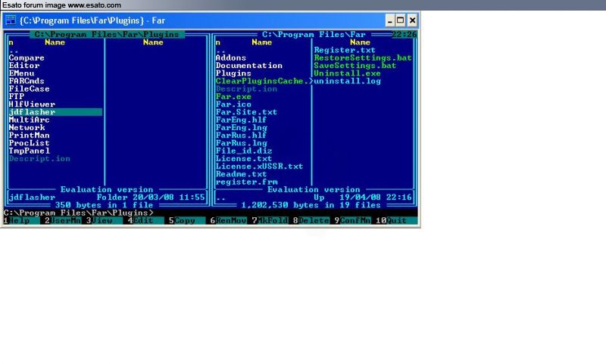Select the License.xUSSR.txt file

tap(259, 166)
